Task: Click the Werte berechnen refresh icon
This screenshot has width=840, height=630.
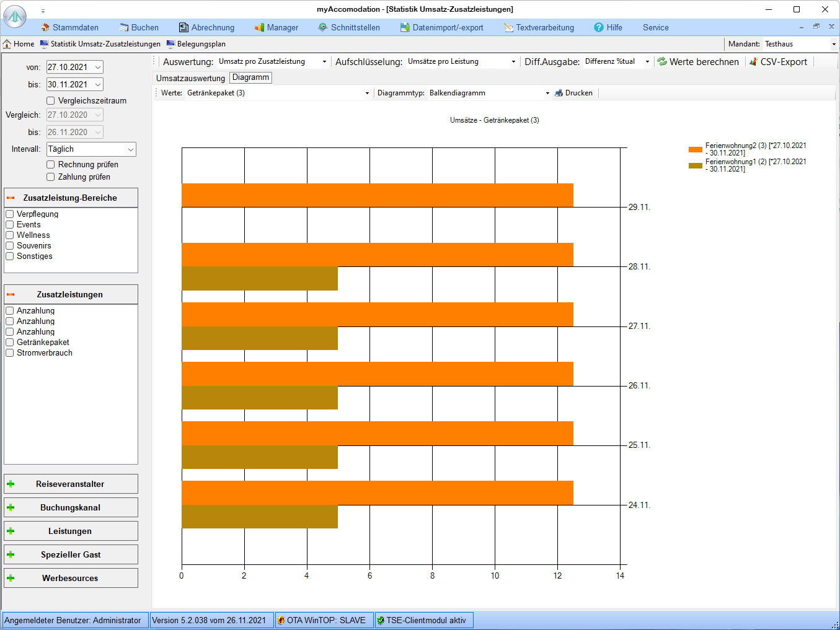Action: 662,62
